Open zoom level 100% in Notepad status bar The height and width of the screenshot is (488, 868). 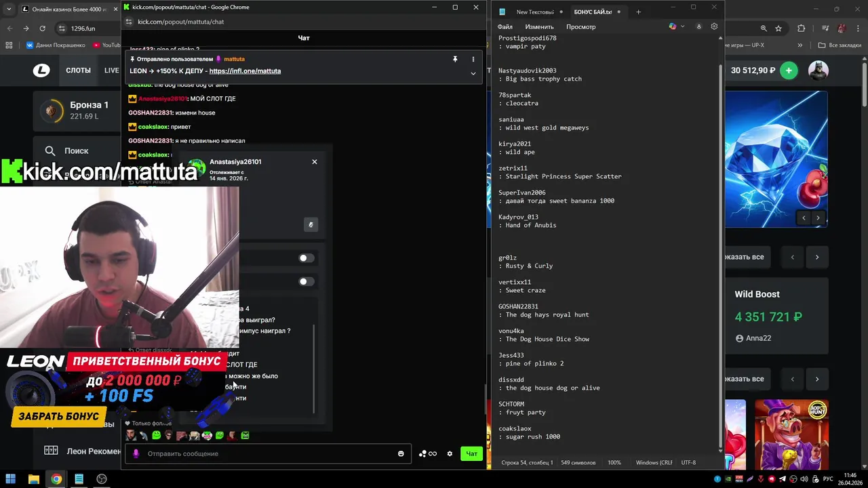614,462
